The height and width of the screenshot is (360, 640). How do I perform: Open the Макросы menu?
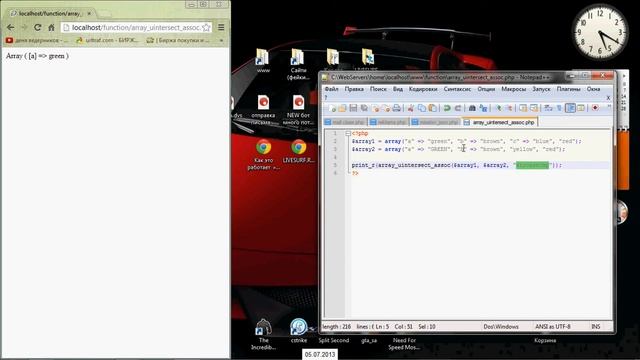[513, 89]
